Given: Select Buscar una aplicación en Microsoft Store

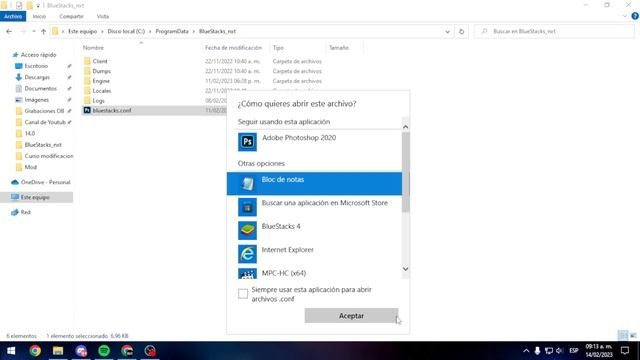Looking at the screenshot, I should pos(314,207).
